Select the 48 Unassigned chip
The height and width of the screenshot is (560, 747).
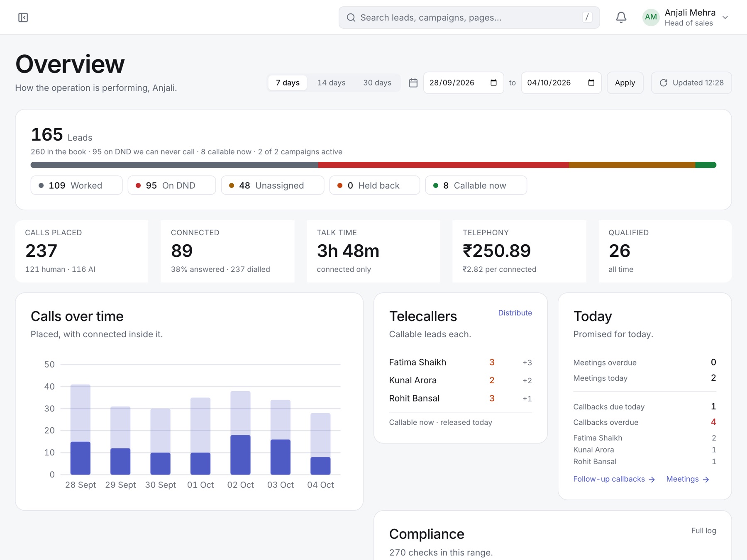coord(272,185)
